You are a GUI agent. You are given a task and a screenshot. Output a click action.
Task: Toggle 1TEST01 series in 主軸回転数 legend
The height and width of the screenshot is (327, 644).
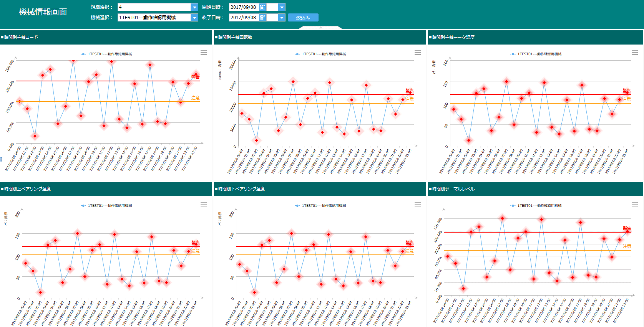point(320,54)
